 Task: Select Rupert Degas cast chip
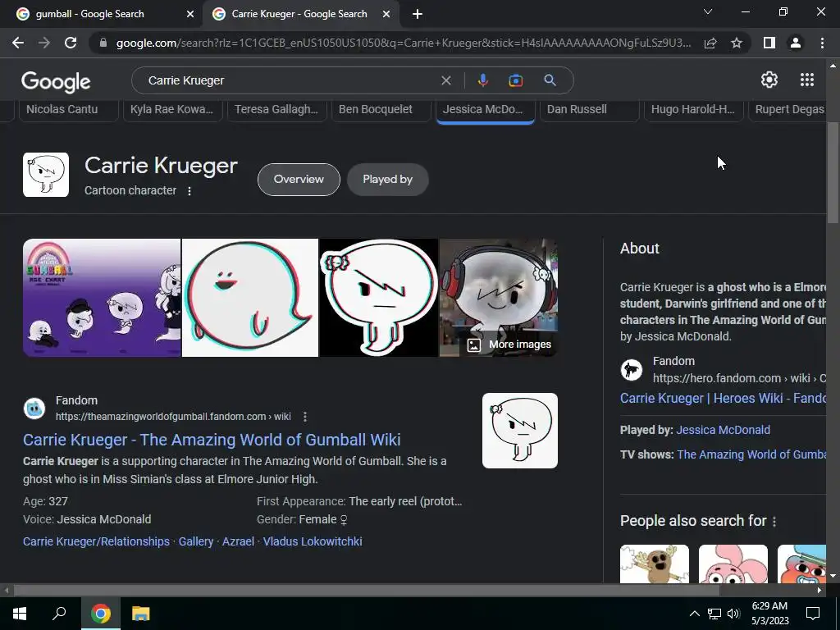(787, 110)
